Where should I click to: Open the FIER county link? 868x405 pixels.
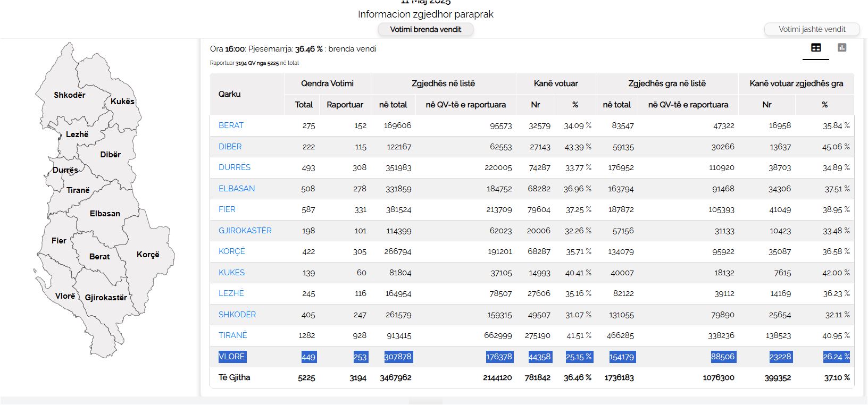[227, 209]
